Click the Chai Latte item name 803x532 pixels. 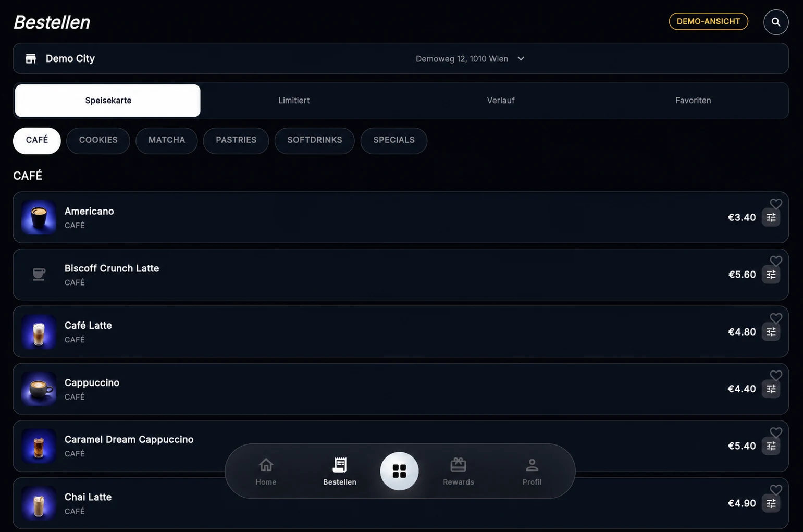coord(88,497)
